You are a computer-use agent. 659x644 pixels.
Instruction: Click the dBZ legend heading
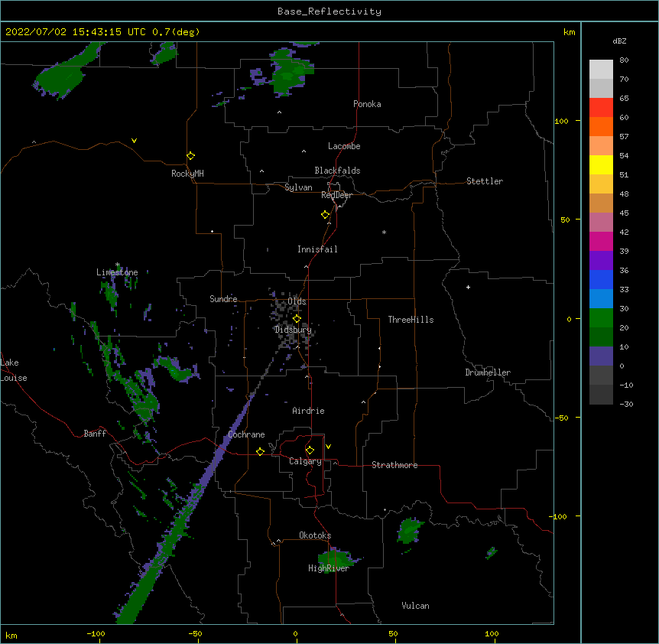click(x=619, y=41)
